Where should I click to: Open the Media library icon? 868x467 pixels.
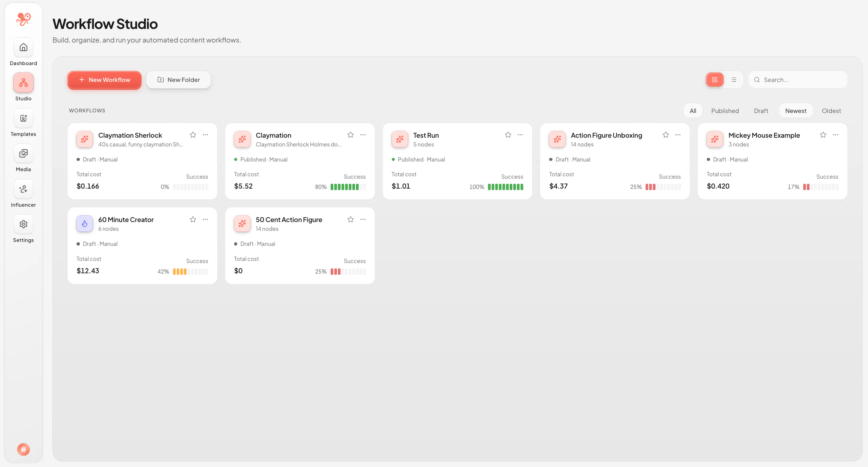pyautogui.click(x=23, y=154)
